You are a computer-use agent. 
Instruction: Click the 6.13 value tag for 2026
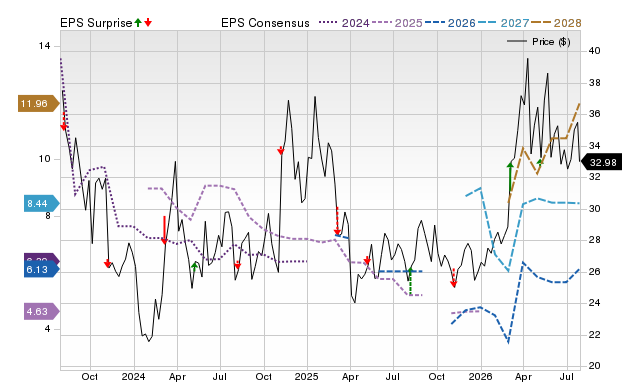42,269
